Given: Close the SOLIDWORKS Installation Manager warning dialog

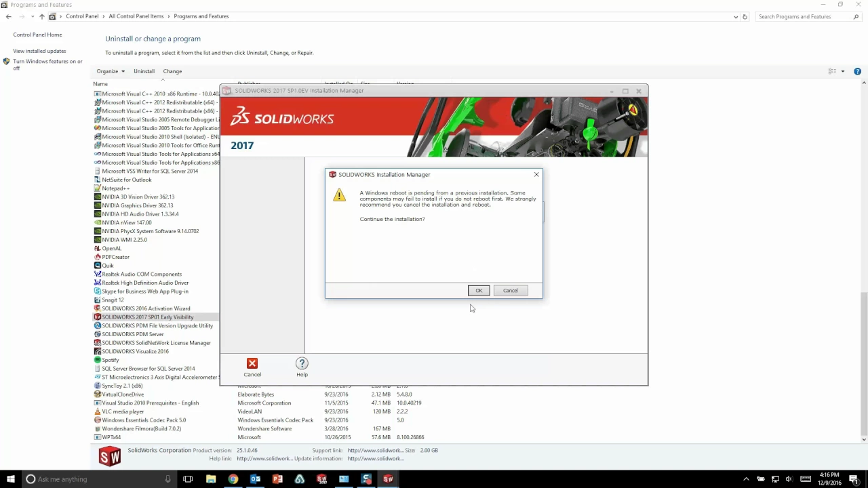Looking at the screenshot, I should pyautogui.click(x=536, y=174).
